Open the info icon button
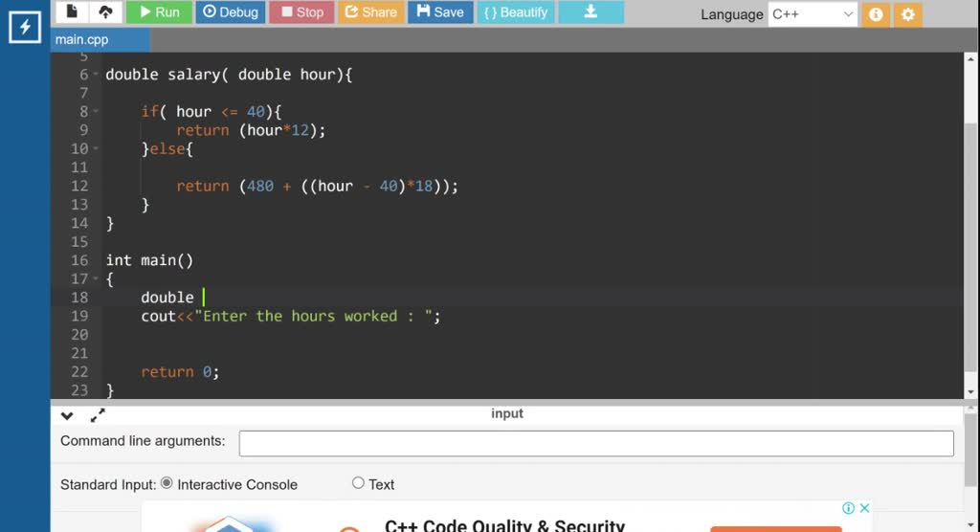Image resolution: width=980 pixels, height=532 pixels. [x=876, y=14]
